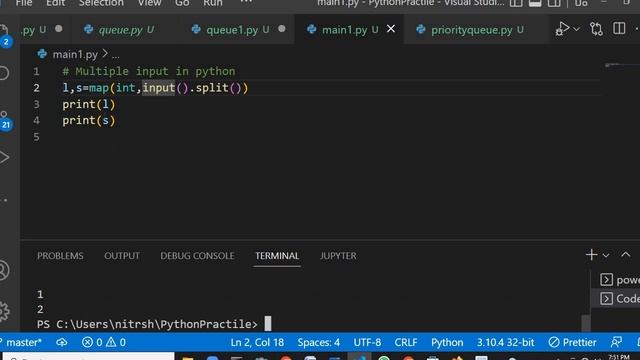Image resolution: width=640 pixels, height=360 pixels.
Task: Open the DEBUG CONSOLE panel tab
Action: 197,256
